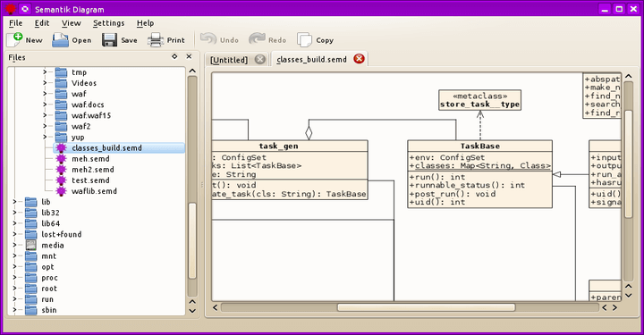The image size is (644, 335).
Task: Open the Settings menu
Action: [108, 23]
